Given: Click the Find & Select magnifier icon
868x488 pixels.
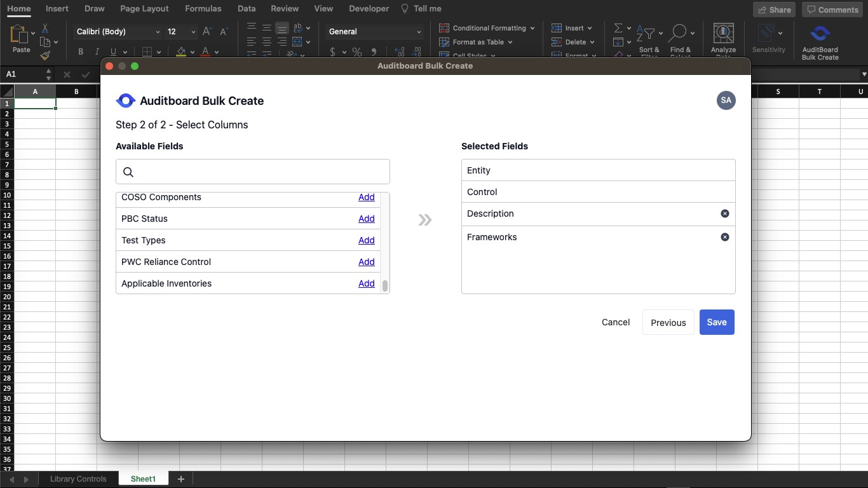Looking at the screenshot, I should pos(679,34).
